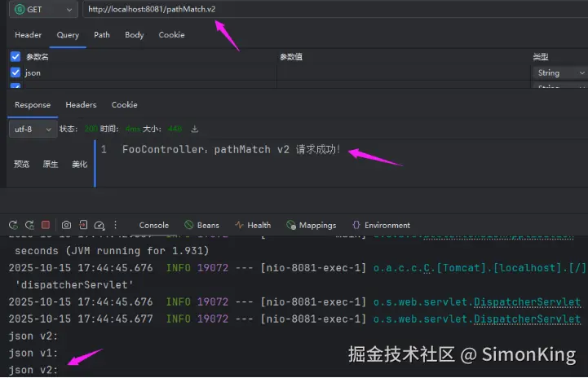Open the utf-8 encoding dropdown
588x378 pixels.
tap(33, 130)
